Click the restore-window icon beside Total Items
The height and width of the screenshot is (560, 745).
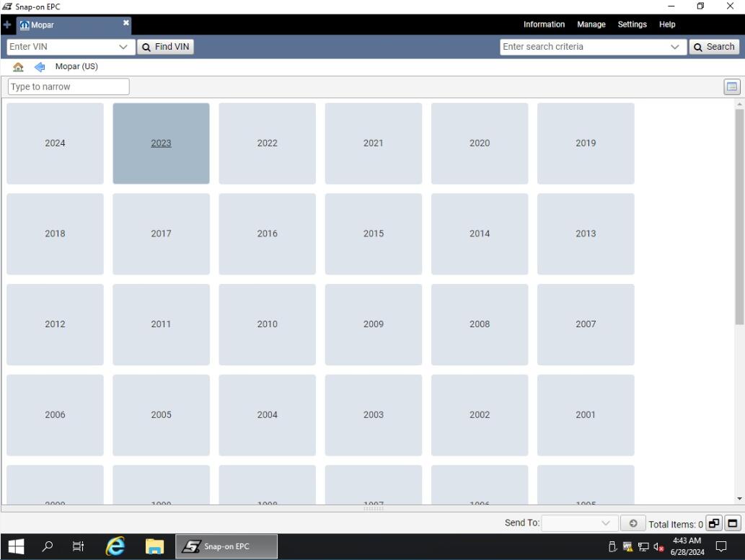714,523
